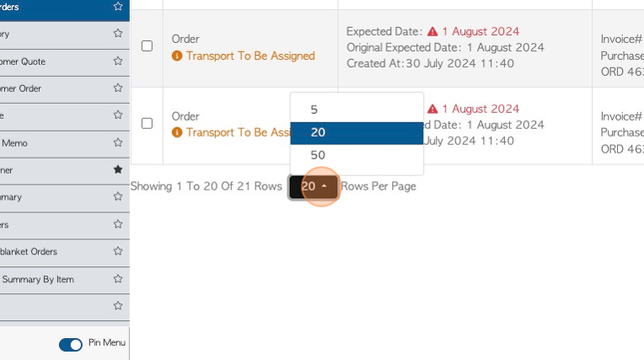Tick the first order row checkbox

tap(147, 46)
